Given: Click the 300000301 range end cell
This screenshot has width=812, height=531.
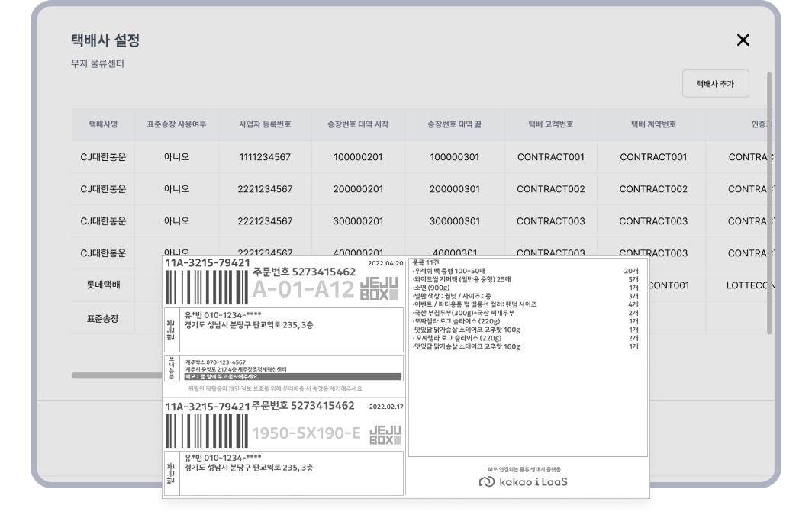Looking at the screenshot, I should 454,221.
